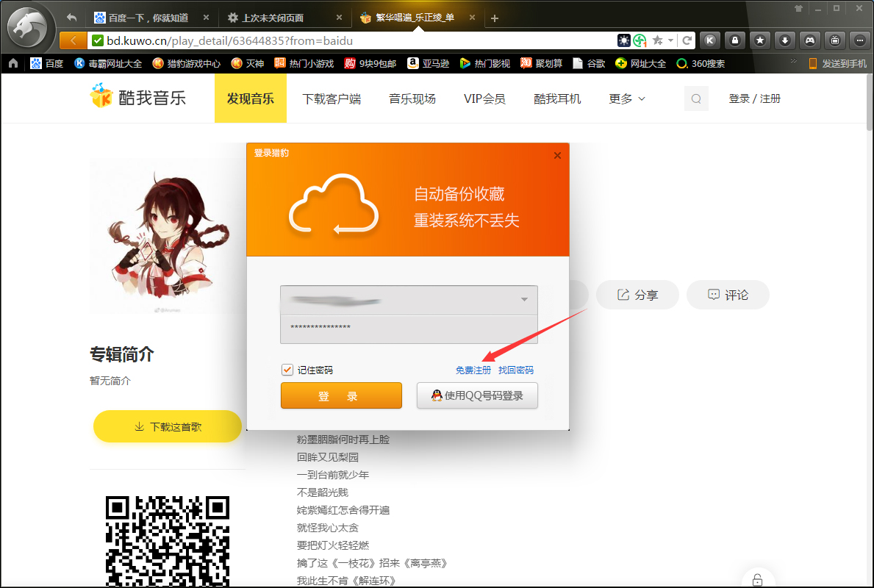The width and height of the screenshot is (874, 588).
Task: Click the site search magnifier icon
Action: pyautogui.click(x=696, y=98)
